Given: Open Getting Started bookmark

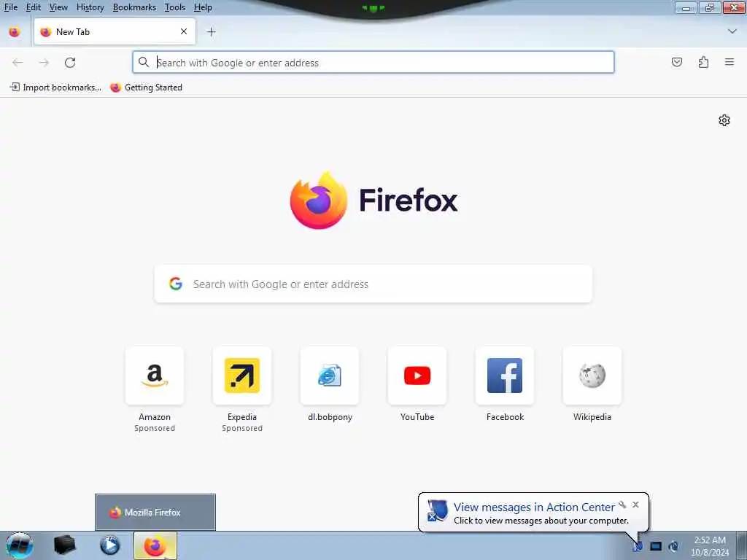Looking at the screenshot, I should (x=146, y=87).
